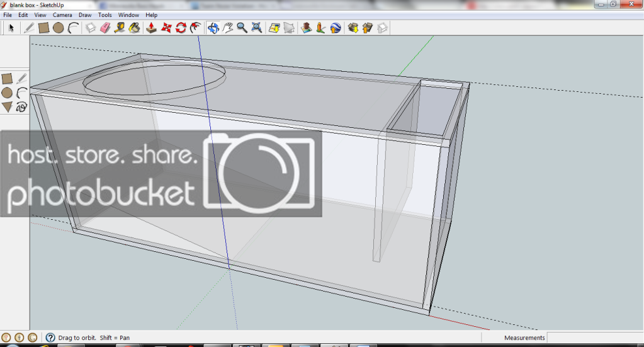Viewport: 644px width, 347px height.
Task: Click Get Models download icon
Action: pos(353,28)
